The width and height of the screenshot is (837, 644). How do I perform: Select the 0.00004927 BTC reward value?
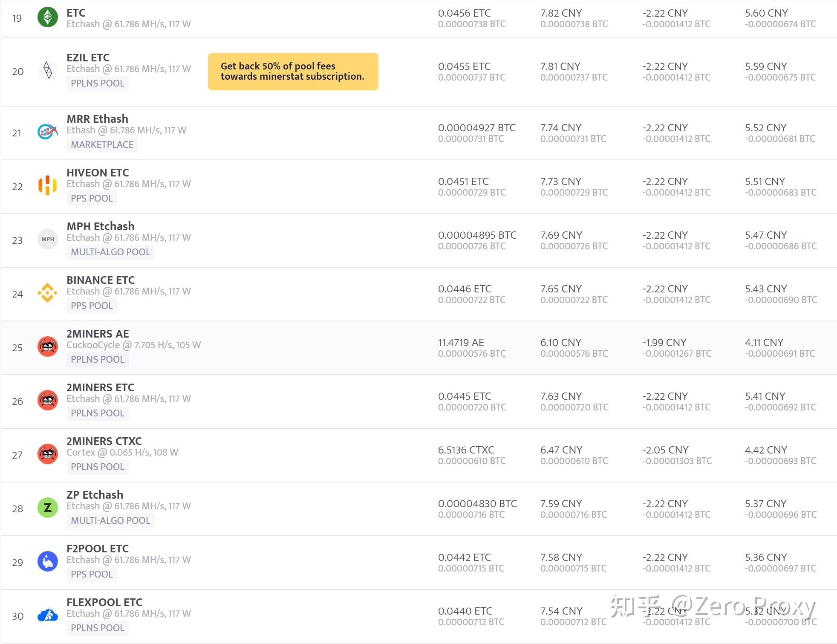(477, 128)
